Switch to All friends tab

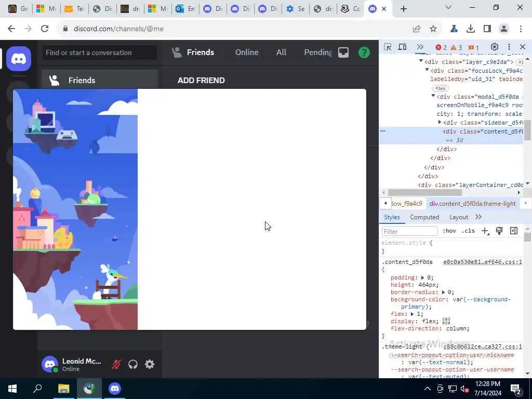pos(281,52)
